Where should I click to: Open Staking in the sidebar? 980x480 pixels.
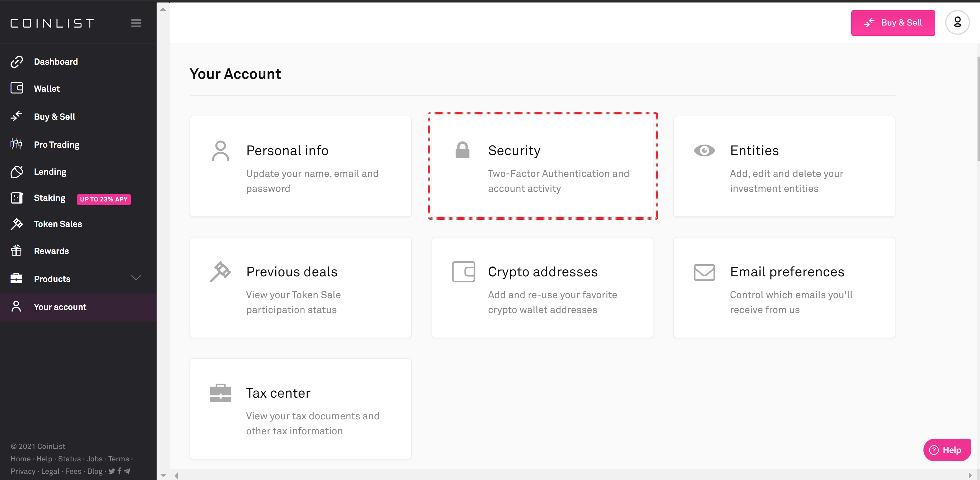[49, 198]
